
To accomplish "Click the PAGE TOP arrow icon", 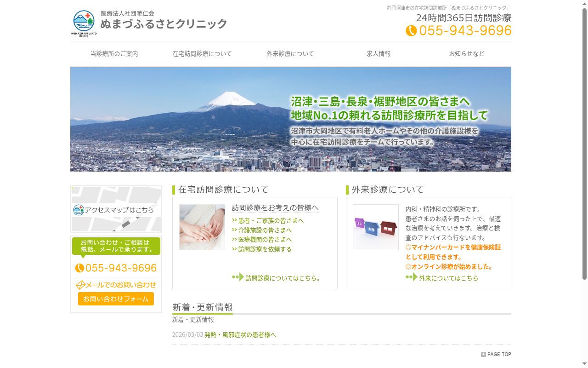I will pyautogui.click(x=483, y=354).
